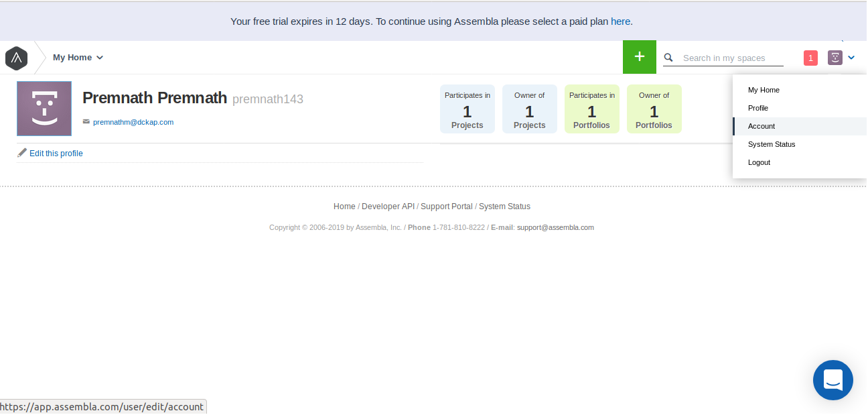The width and height of the screenshot is (868, 415).
Task: Click the premnath143 username text
Action: (268, 99)
